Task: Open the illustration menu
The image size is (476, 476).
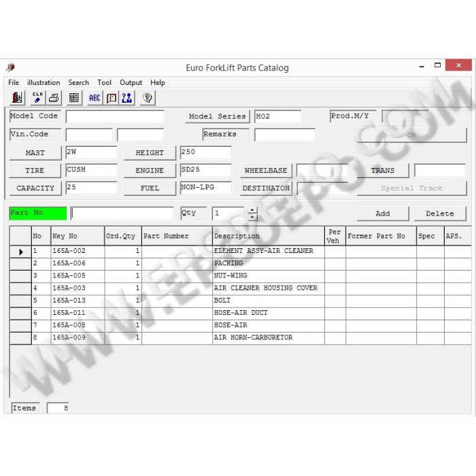Action: (x=44, y=82)
